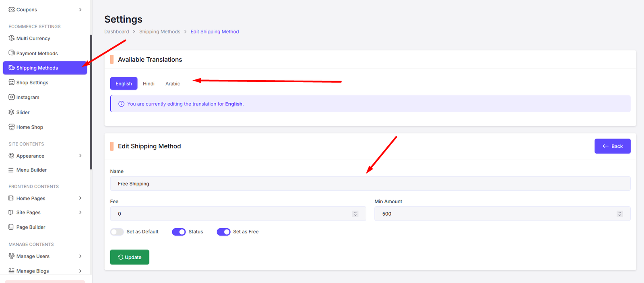Expand the Home Pages submenu chevron
644x283 pixels.
(x=80, y=198)
